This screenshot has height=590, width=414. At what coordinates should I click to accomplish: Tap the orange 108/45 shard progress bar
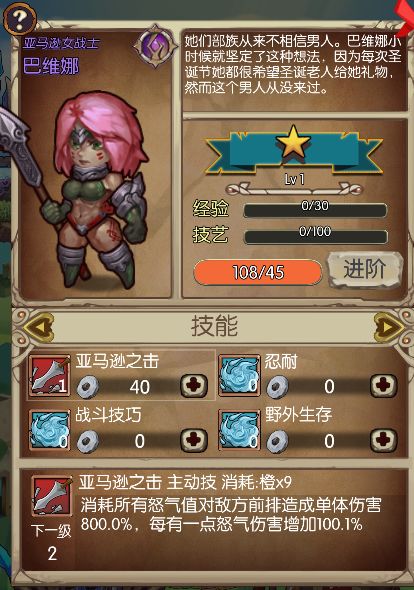click(x=258, y=272)
